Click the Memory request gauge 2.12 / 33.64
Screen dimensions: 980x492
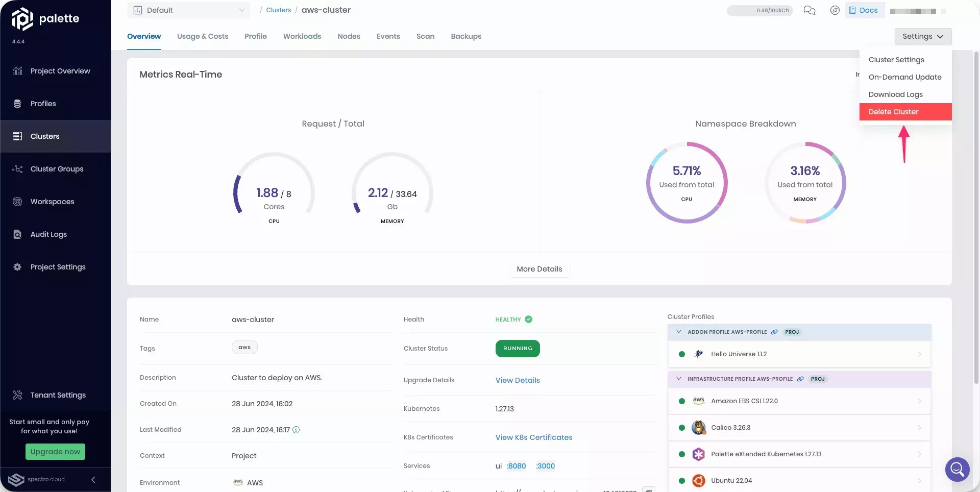coord(393,189)
